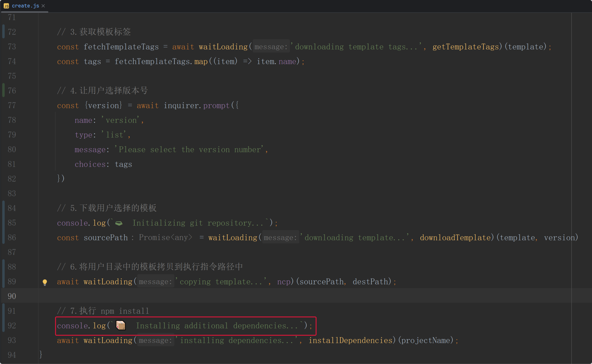
Task: Click line number 90 in the gutter
Action: pyautogui.click(x=12, y=296)
